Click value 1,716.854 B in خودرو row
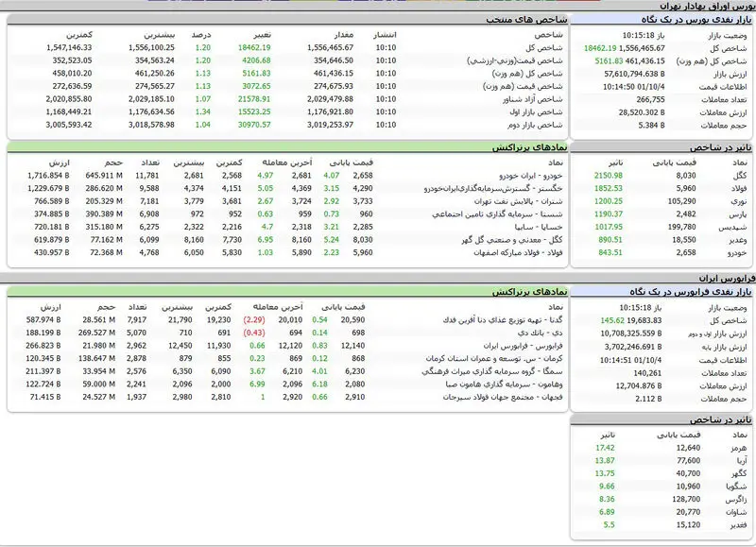756x547 pixels. [48, 176]
